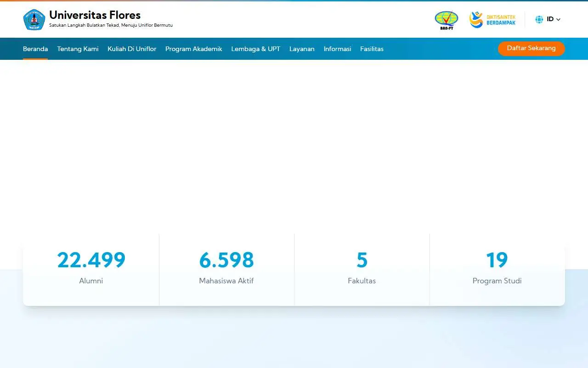Click the Universitas Flores crest logo
Screen dimensions: 588x368
point(34,20)
